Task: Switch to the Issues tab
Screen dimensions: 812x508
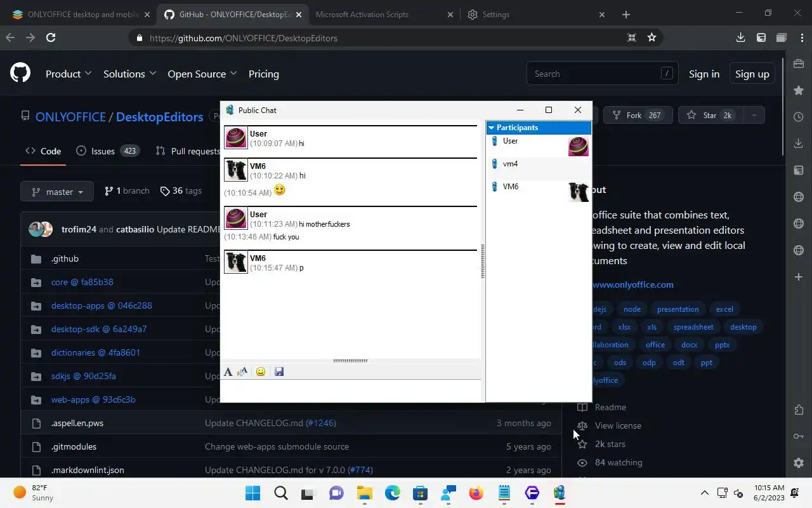Action: click(x=107, y=151)
